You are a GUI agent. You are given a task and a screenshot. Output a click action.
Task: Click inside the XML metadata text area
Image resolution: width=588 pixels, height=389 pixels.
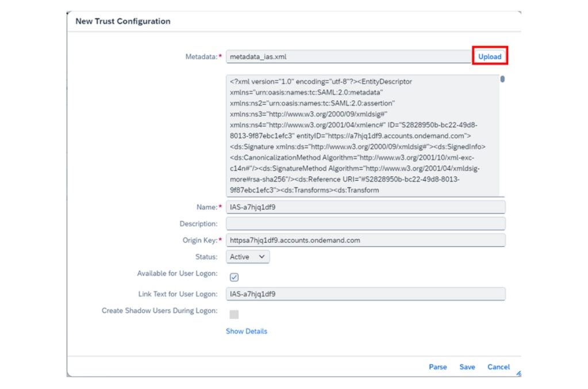point(362,135)
